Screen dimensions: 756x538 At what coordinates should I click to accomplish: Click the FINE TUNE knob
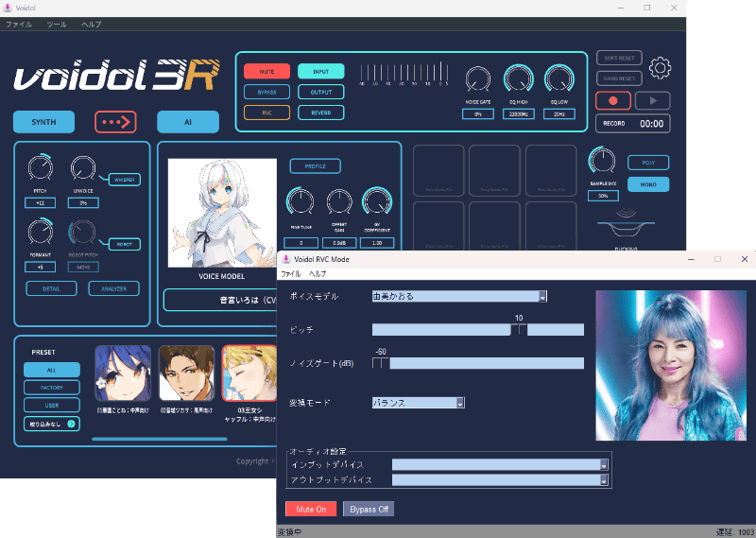[x=301, y=201]
